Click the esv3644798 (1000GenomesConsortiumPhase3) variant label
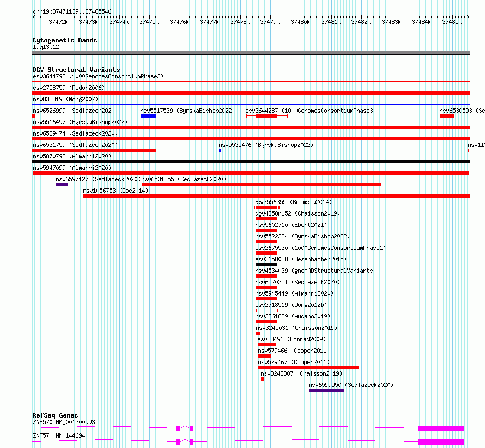 point(98,76)
